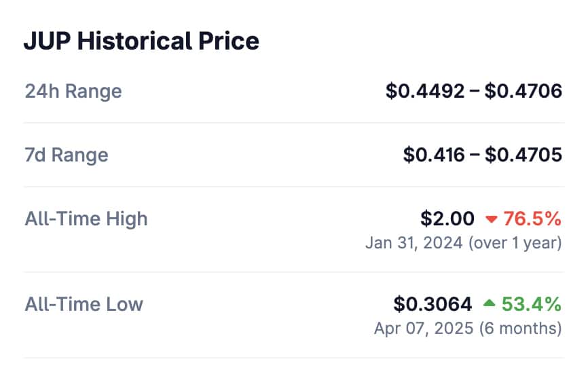This screenshot has height=372, width=588.
Task: Click the $0.3064 all-time low price
Action: click(x=433, y=303)
